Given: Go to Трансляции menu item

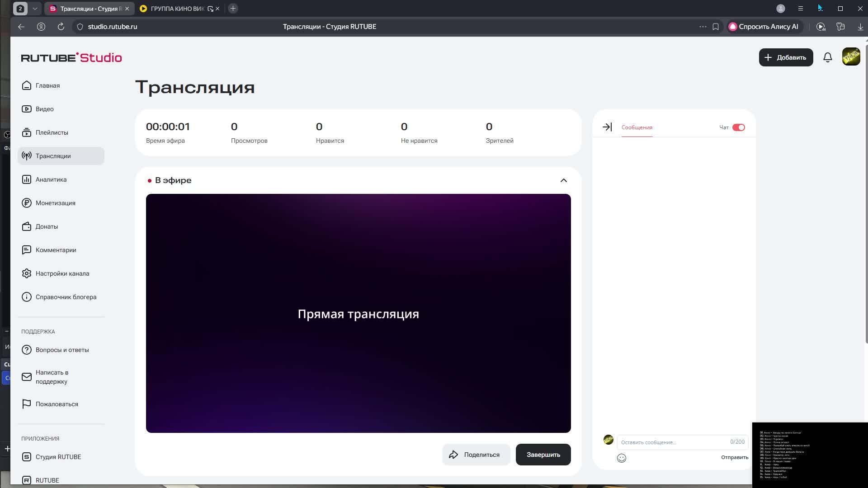Looking at the screenshot, I should point(61,156).
